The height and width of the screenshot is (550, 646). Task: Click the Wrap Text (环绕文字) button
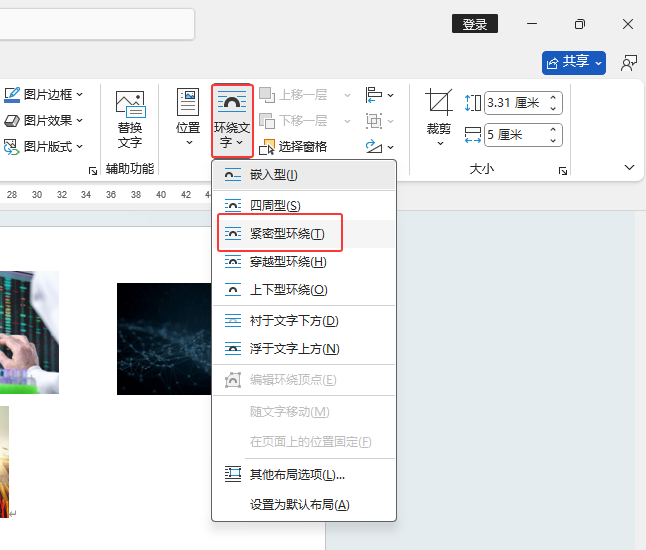click(x=232, y=121)
